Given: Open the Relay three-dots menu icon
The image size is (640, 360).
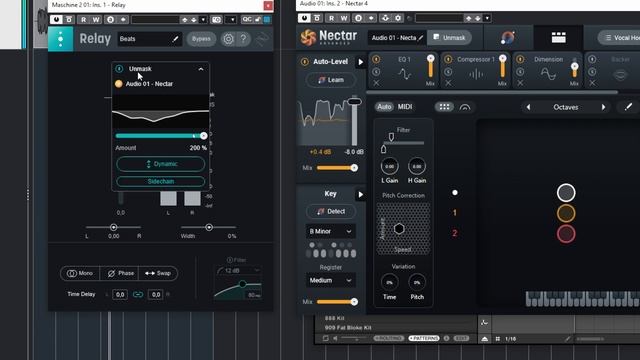Looking at the screenshot, I should tap(60, 39).
